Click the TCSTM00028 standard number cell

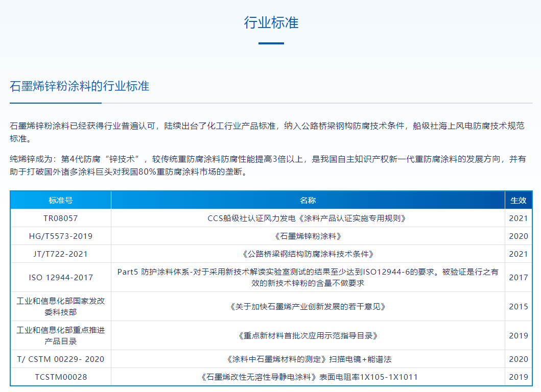[x=61, y=377]
